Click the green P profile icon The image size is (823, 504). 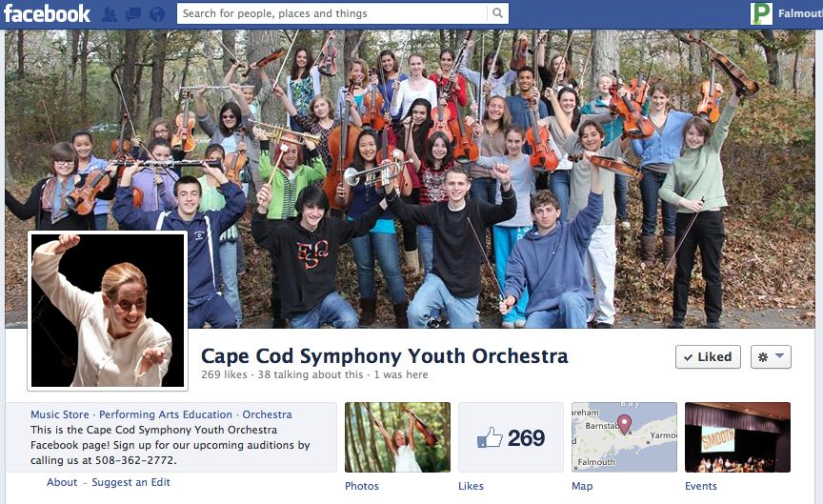(x=761, y=13)
